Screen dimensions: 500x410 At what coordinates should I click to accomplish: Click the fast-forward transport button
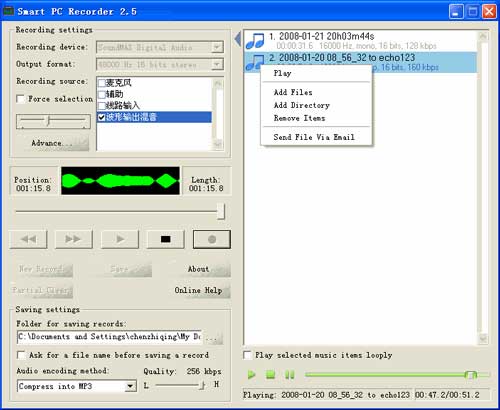pyautogui.click(x=74, y=239)
